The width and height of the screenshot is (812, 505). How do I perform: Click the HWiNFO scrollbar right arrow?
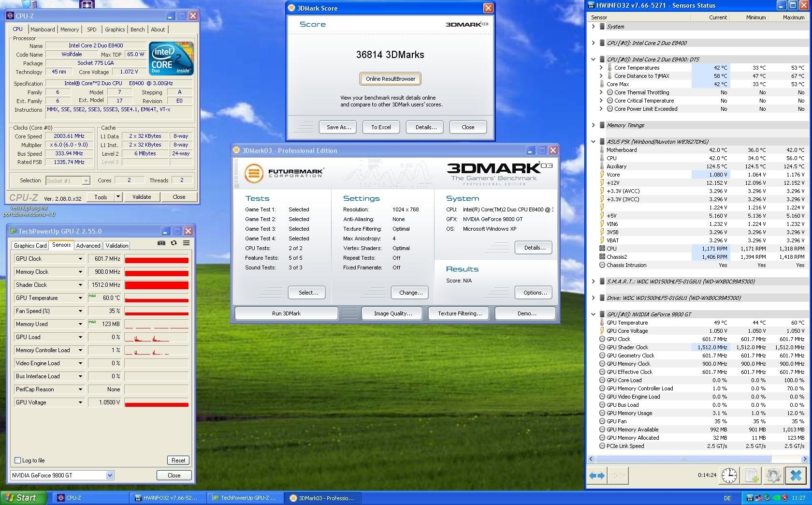point(805,459)
